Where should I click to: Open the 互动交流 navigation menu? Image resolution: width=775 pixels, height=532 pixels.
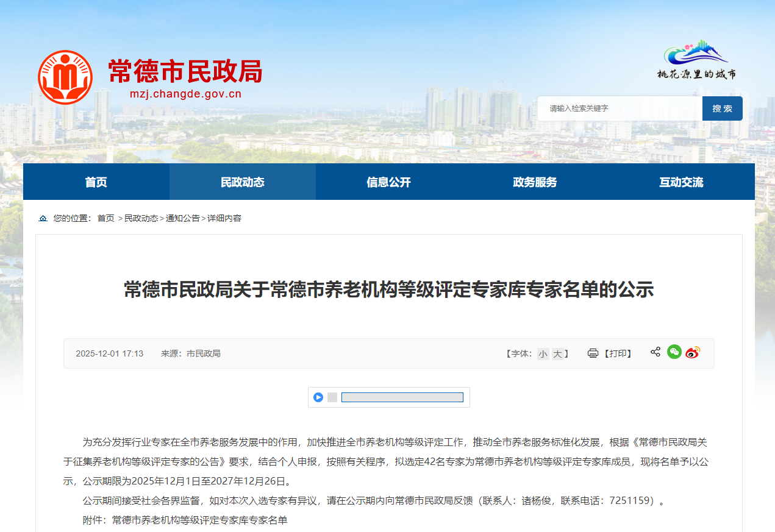point(681,182)
